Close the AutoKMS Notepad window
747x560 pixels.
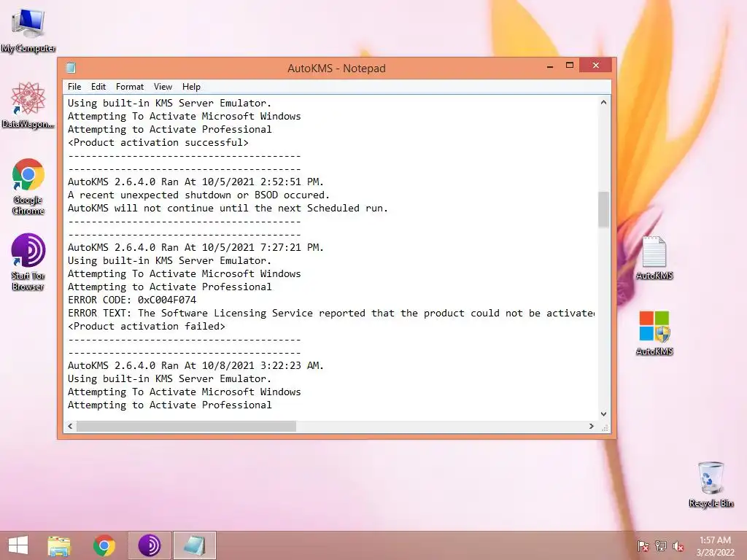tap(595, 65)
